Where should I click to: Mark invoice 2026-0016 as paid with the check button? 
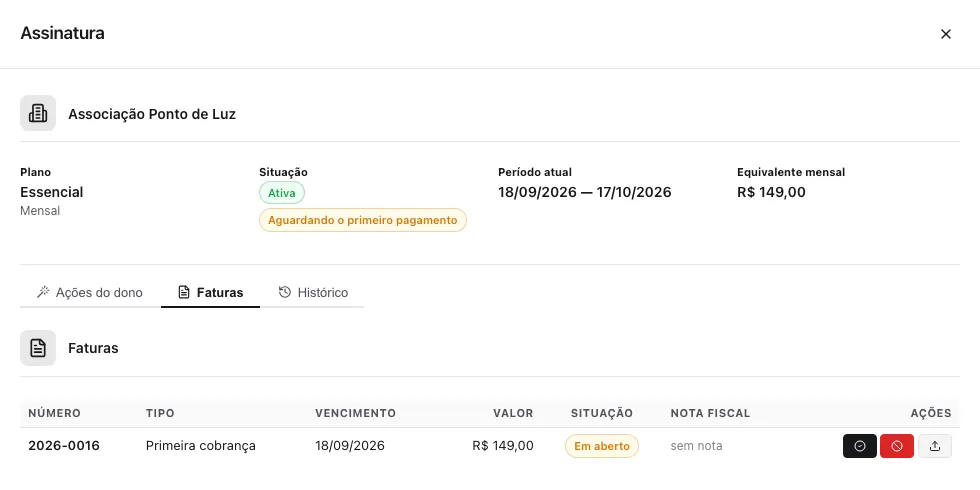pyautogui.click(x=859, y=446)
